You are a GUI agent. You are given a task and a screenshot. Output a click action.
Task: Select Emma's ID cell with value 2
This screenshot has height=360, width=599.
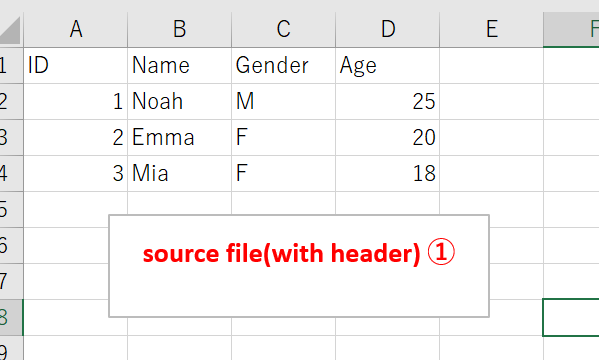[76, 137]
